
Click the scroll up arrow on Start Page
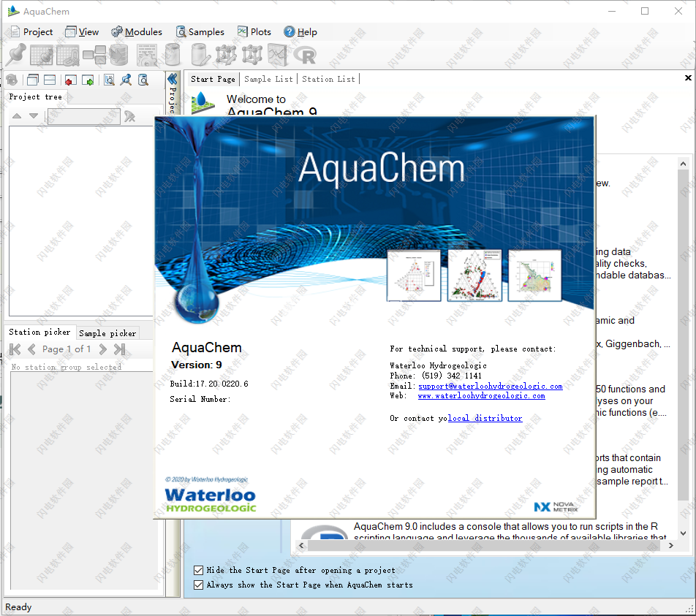tap(683, 164)
